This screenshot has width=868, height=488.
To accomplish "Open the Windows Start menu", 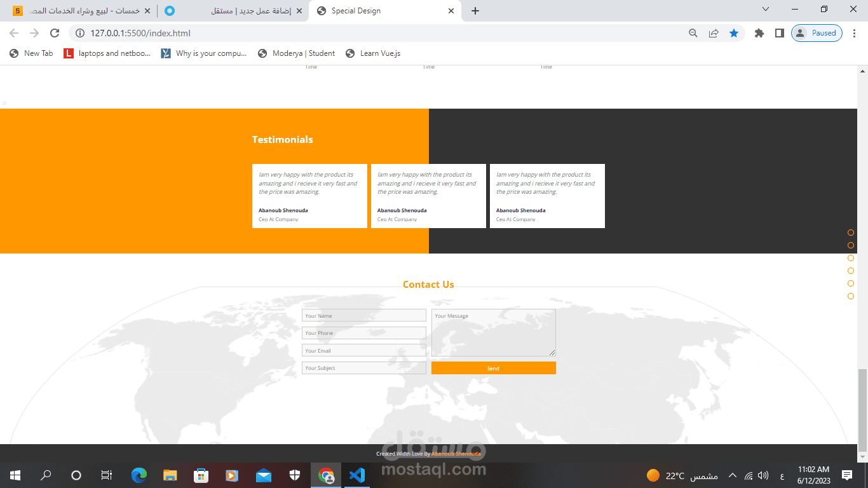I will coord(15,475).
